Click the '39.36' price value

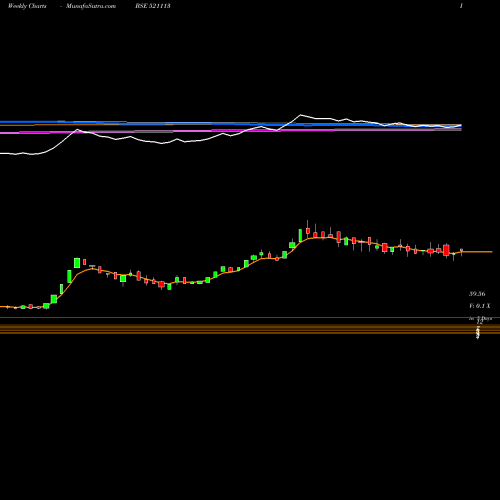(x=477, y=294)
